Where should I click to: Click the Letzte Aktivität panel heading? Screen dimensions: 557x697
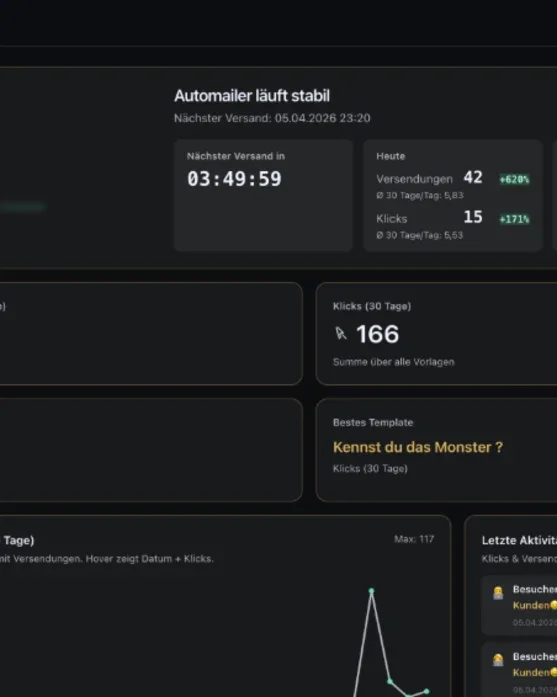[519, 541]
